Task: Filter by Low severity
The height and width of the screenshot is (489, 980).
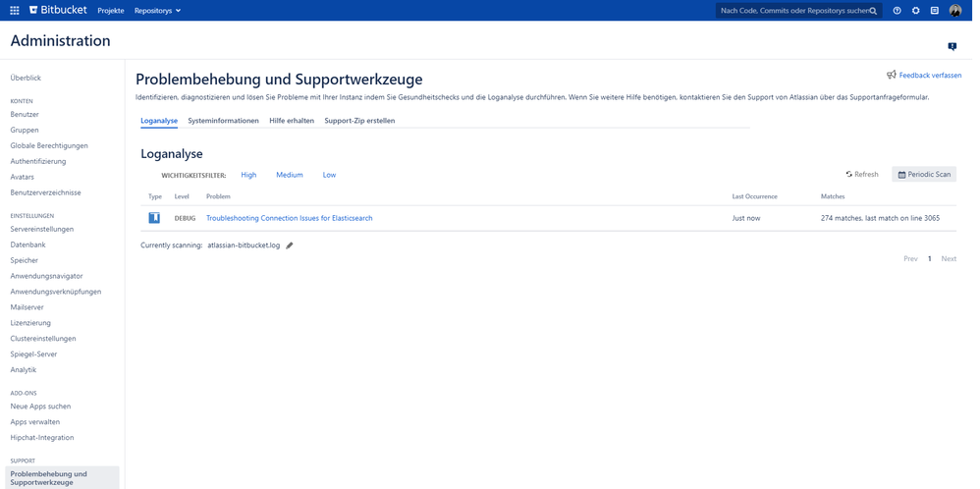Action: coord(329,175)
